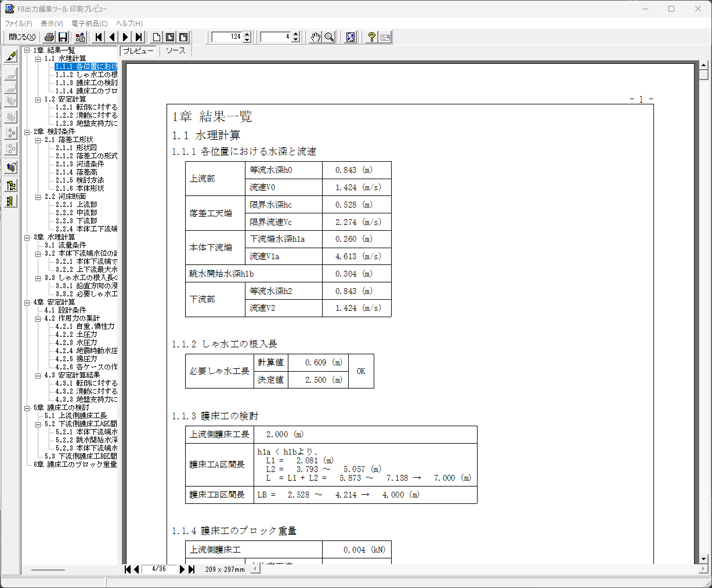Jump to first page using toolbar arrow
This screenshot has width=712, height=588.
pyautogui.click(x=99, y=37)
